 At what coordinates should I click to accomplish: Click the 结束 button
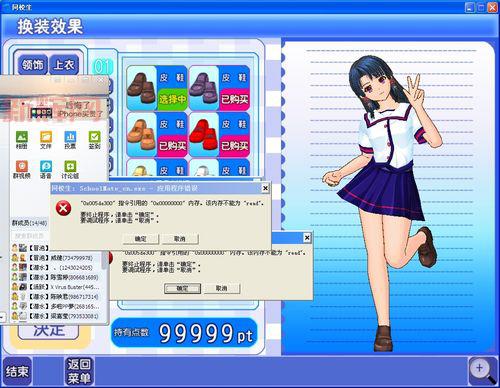[17, 371]
